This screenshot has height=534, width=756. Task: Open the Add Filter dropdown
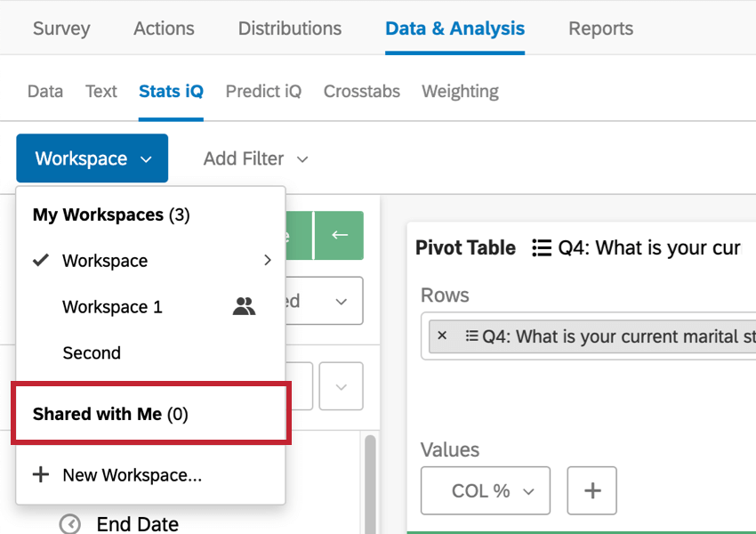click(256, 158)
